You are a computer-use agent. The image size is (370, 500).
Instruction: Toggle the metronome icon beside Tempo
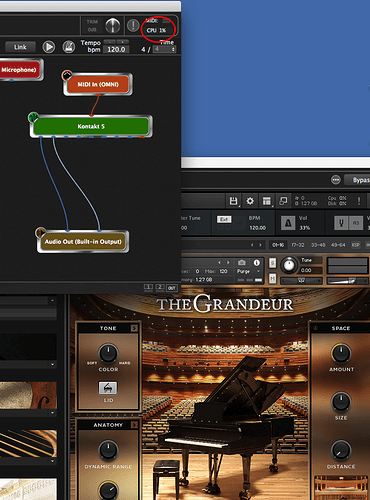[69, 47]
